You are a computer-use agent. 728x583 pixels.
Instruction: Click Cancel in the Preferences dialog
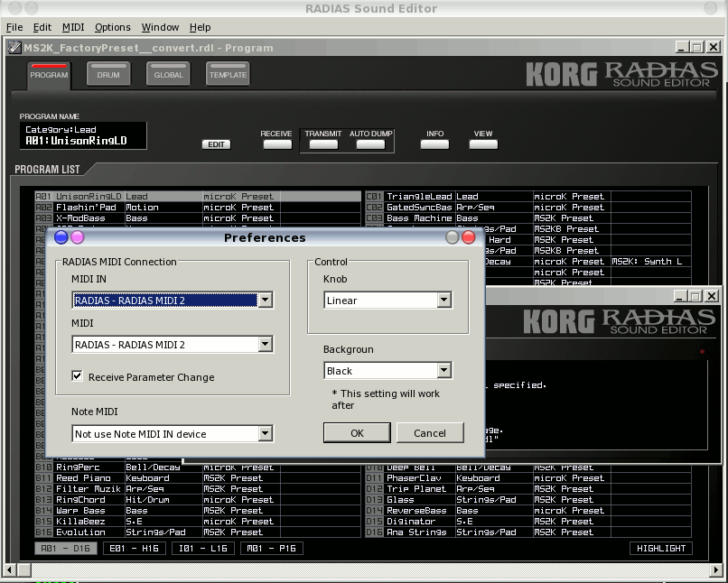430,432
